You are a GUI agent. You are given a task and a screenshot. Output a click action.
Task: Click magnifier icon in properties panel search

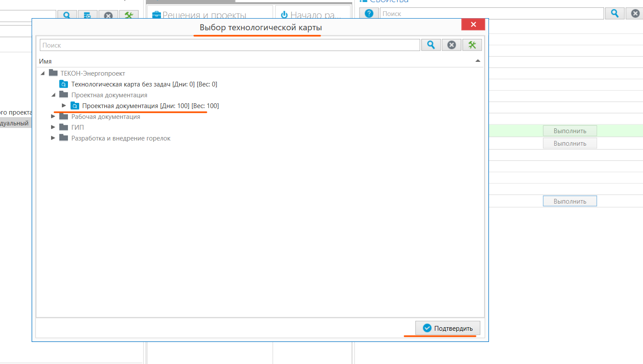point(614,13)
